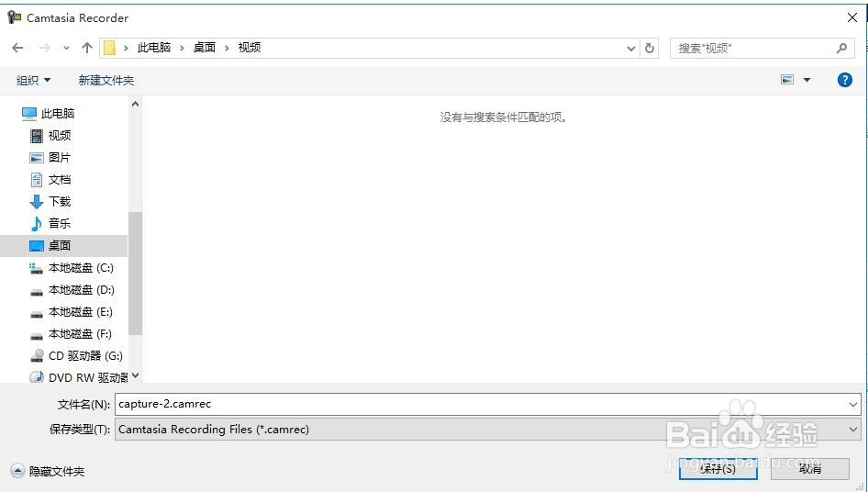Open 本地磁盘 (C:) drive
Screen dimensions: 868x492
tap(72, 268)
